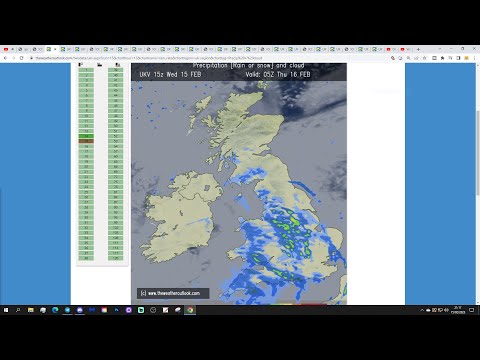This screenshot has width=480, height=360.
Task: Select forecast step 32 in left column
Action: (x=86, y=228)
